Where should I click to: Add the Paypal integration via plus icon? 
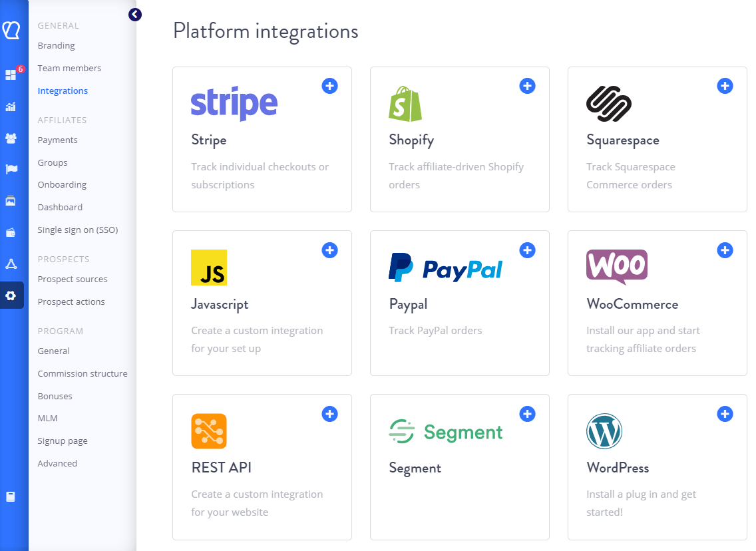coord(528,250)
